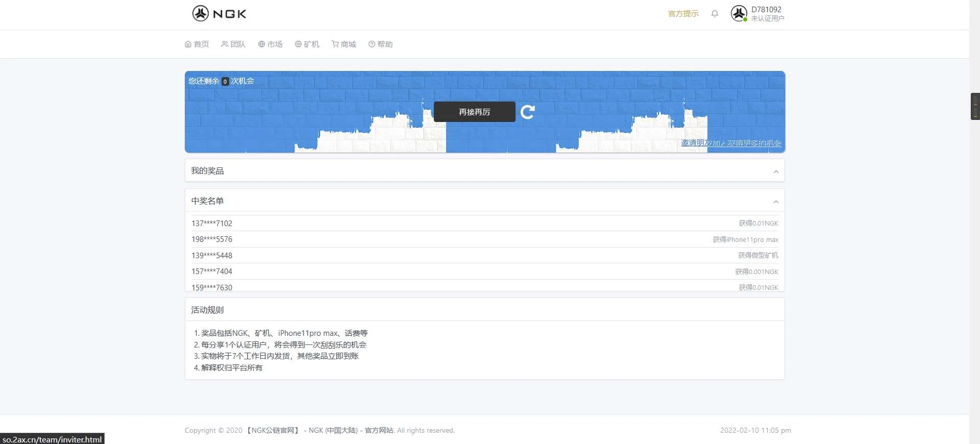
Task: Open the notification bell
Action: pos(715,14)
